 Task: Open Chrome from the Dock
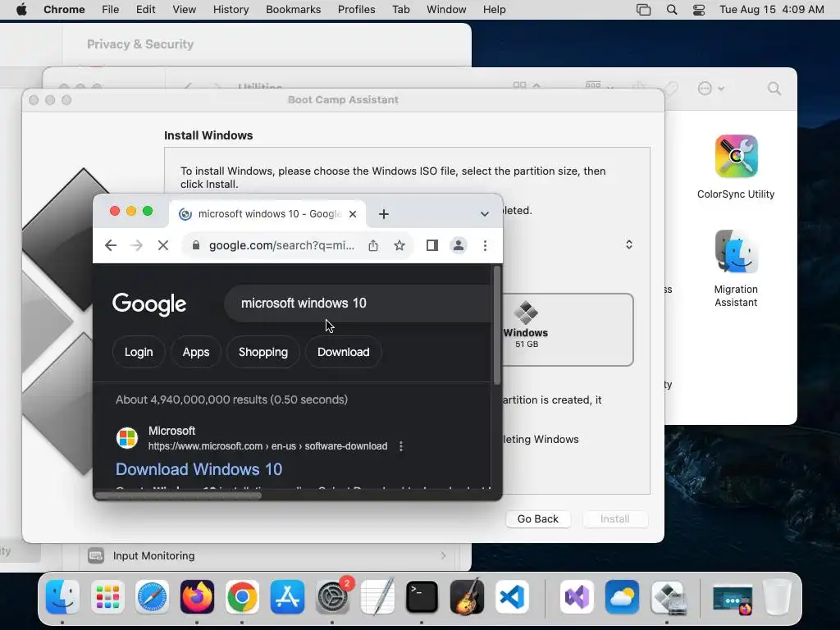[x=242, y=597]
